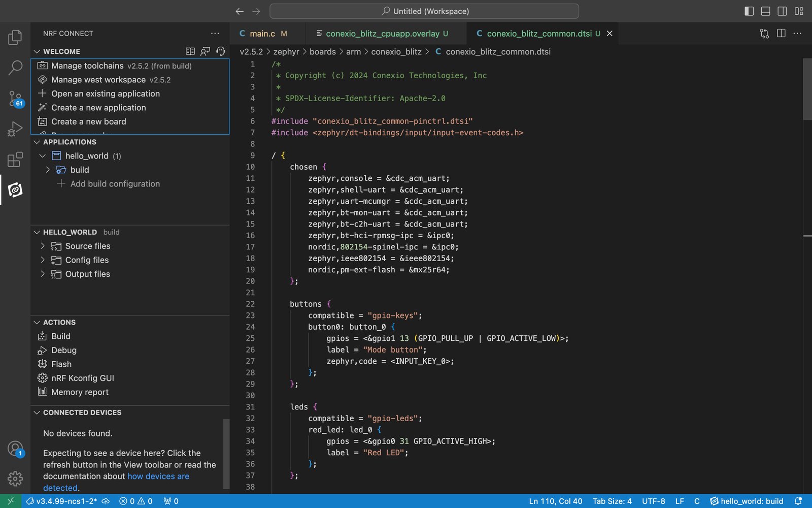Collapse the hello_world application tree item

pyautogui.click(x=43, y=156)
